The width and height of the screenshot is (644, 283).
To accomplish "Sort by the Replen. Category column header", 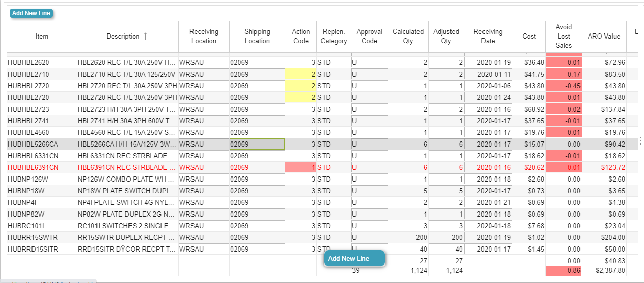I will pyautogui.click(x=334, y=37).
